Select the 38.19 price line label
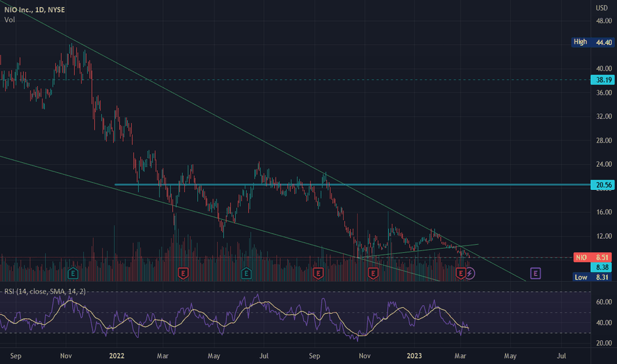 pos(602,80)
